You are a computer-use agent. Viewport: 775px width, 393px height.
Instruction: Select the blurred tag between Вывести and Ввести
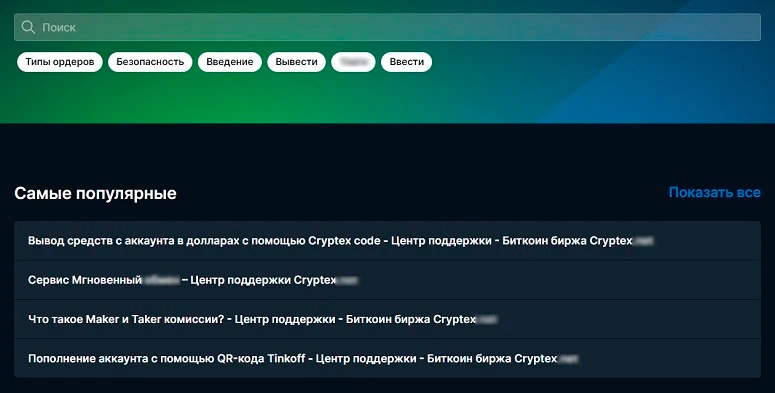point(353,62)
